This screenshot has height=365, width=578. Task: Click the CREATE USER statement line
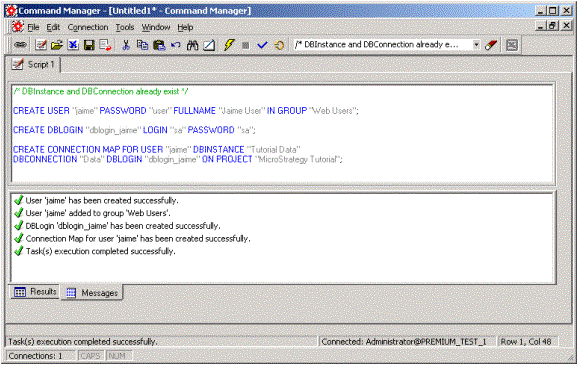tap(186, 111)
